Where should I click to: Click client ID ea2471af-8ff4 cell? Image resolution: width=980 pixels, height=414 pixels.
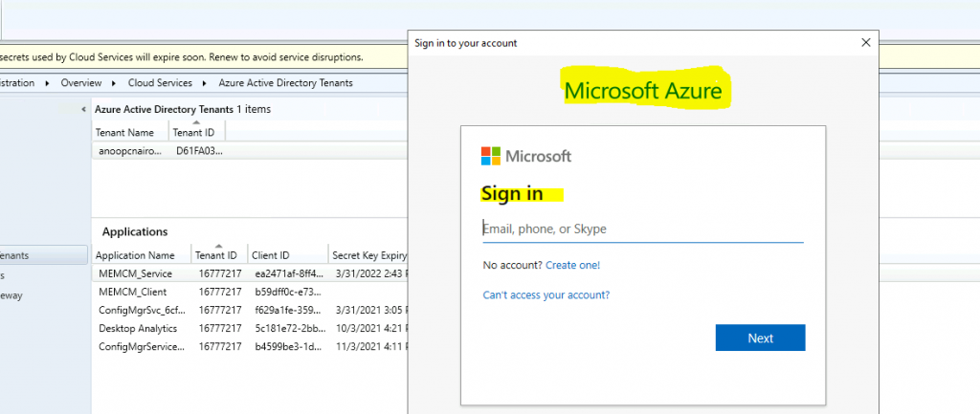(x=289, y=273)
